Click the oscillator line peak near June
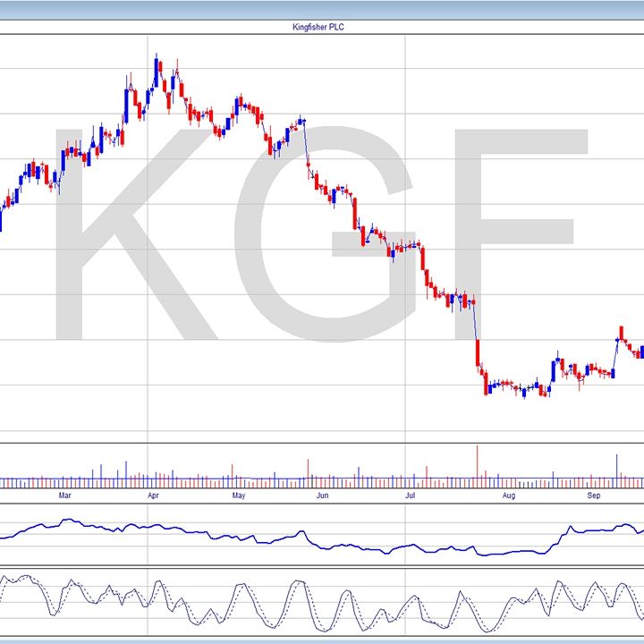 [294, 585]
